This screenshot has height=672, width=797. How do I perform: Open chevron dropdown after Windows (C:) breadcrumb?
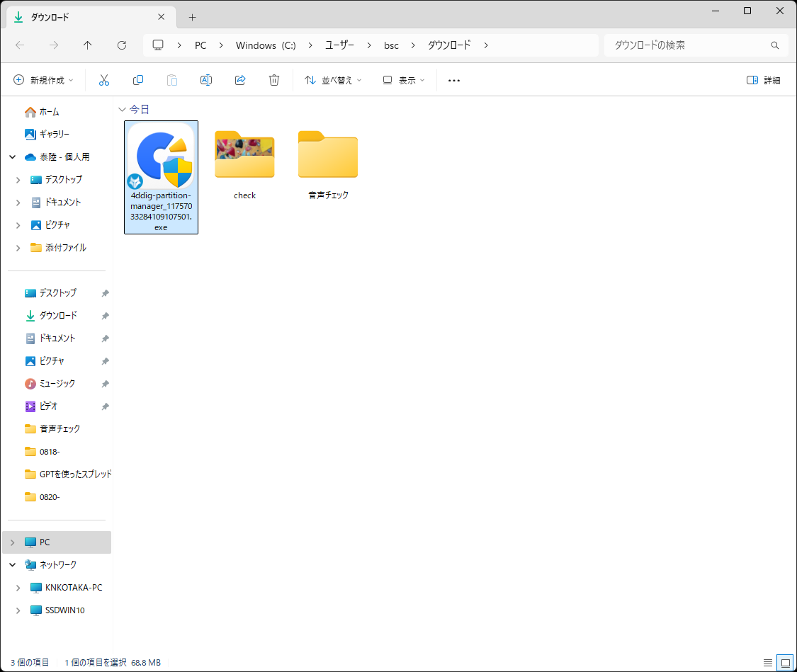click(x=310, y=45)
